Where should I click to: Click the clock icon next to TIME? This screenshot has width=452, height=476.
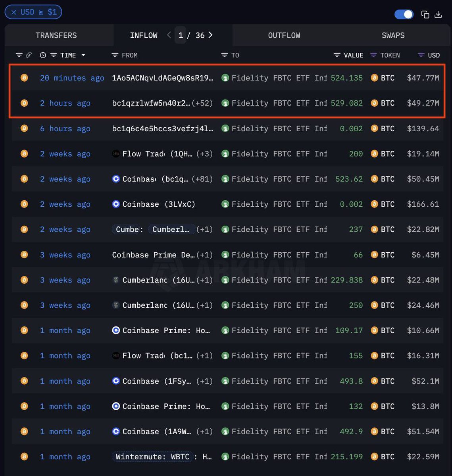point(43,55)
